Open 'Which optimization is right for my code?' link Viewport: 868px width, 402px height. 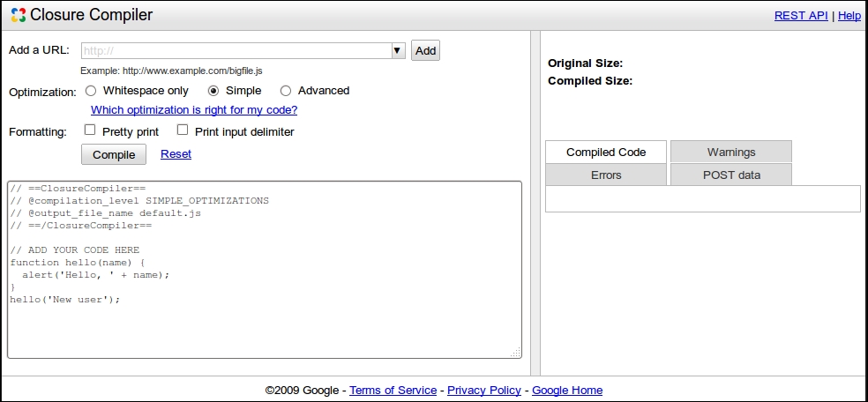tap(194, 110)
